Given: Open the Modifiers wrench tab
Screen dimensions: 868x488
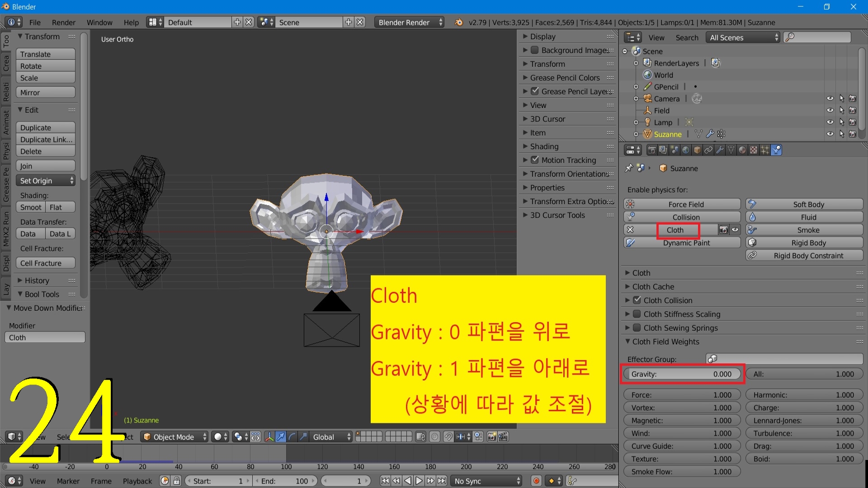Looking at the screenshot, I should pyautogui.click(x=720, y=150).
